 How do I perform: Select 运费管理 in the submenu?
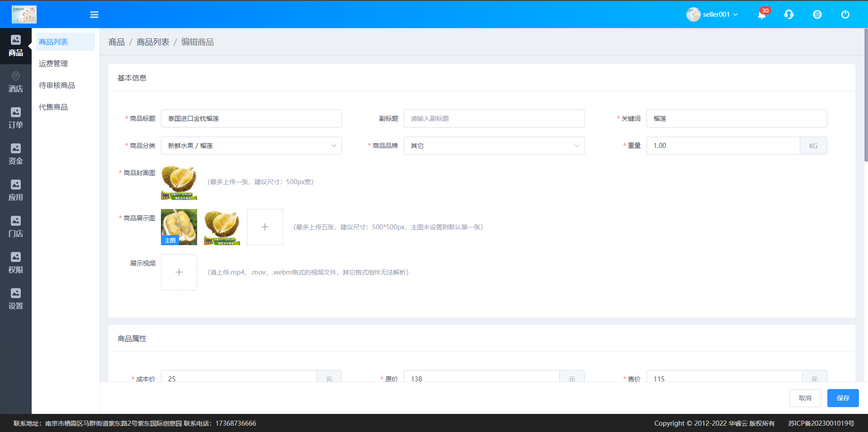tap(53, 64)
